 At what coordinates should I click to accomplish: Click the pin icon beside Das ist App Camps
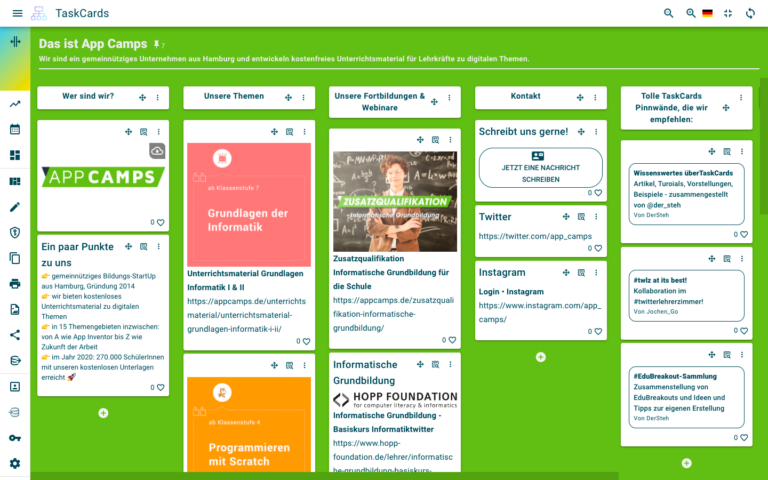coord(156,45)
